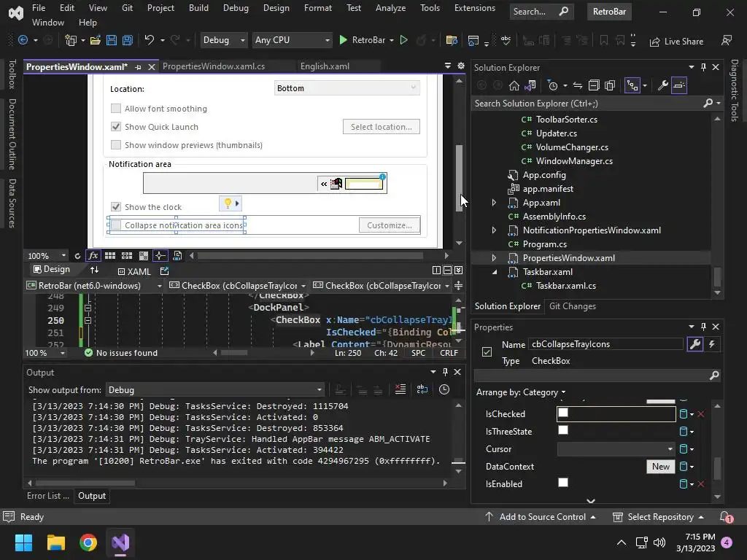747x560 pixels.
Task: Toggle file nesting view in Solution Explorer
Action: (632, 86)
